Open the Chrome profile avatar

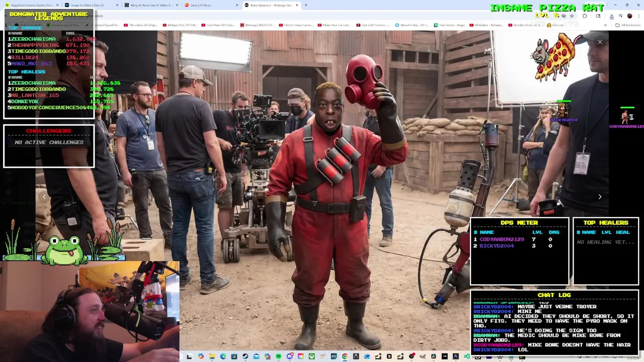click(629, 16)
